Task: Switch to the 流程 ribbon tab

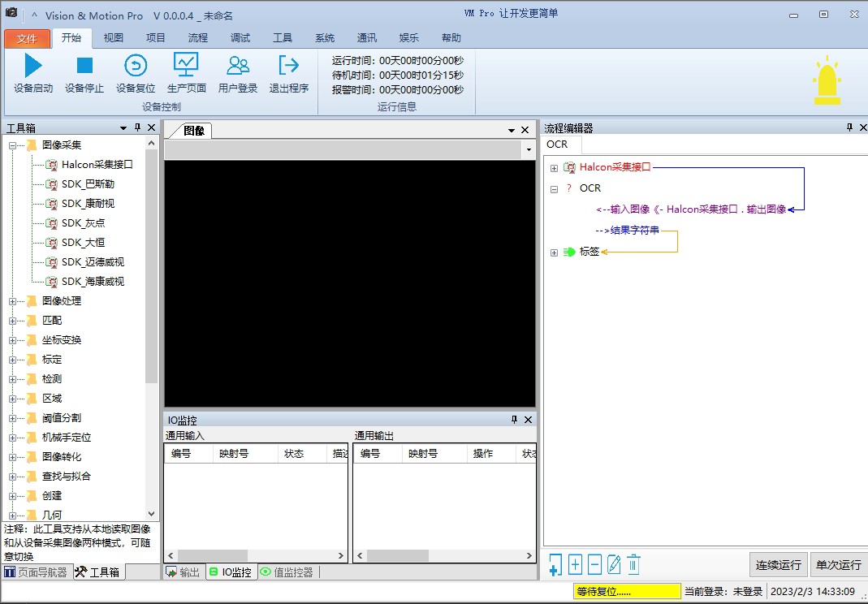Action: coord(197,37)
